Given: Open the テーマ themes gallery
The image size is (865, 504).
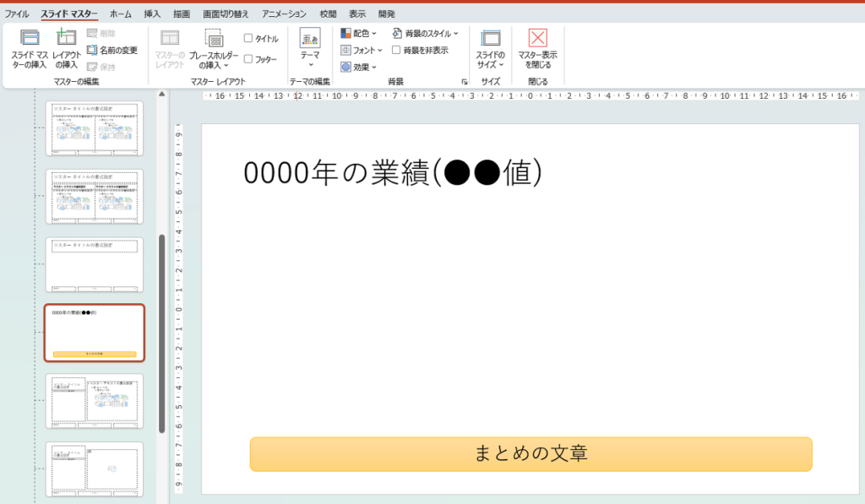Looking at the screenshot, I should click(310, 47).
